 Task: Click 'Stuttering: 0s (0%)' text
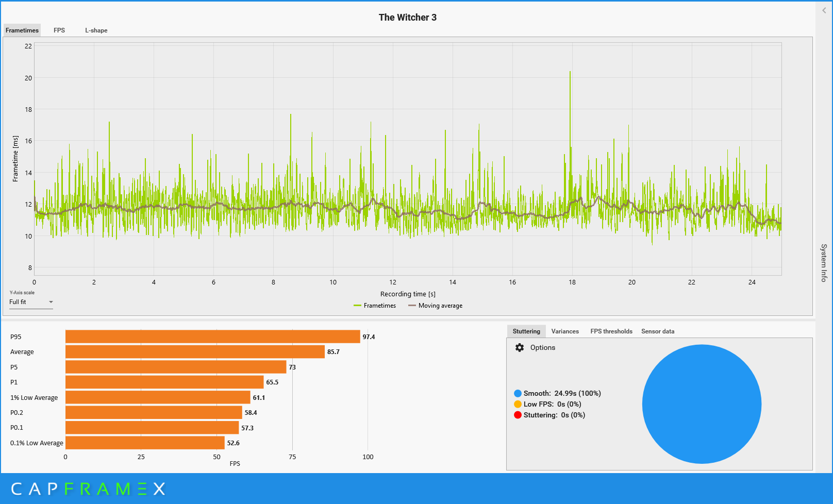coord(555,415)
